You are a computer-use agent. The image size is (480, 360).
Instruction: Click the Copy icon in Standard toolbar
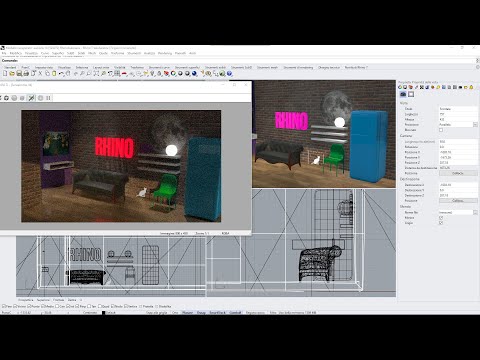click(x=47, y=73)
